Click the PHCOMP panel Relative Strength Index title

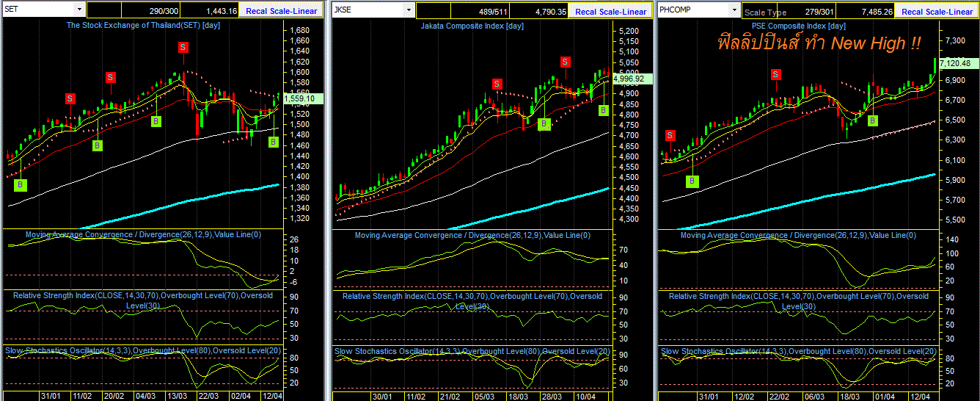pos(799,300)
